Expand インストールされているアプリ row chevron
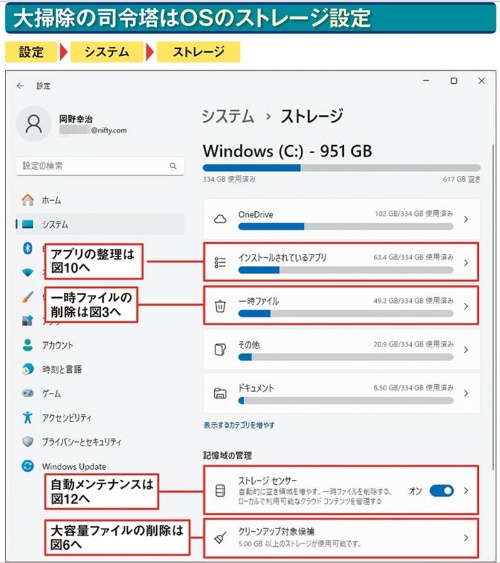This screenshot has height=563, width=500. [466, 262]
